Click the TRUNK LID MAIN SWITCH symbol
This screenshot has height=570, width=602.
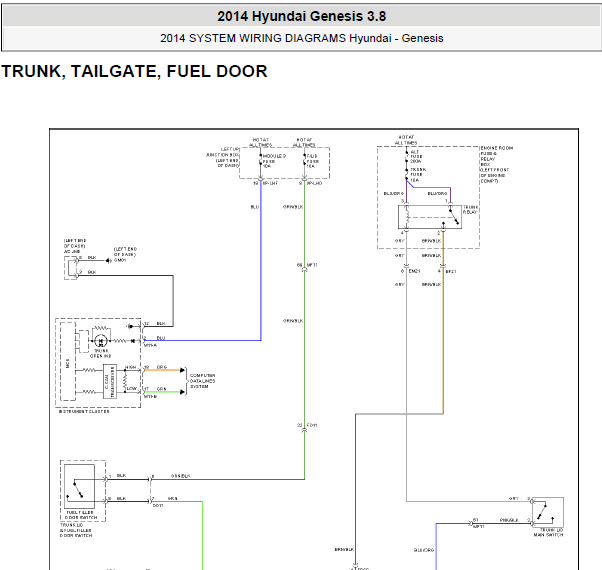pos(548,512)
